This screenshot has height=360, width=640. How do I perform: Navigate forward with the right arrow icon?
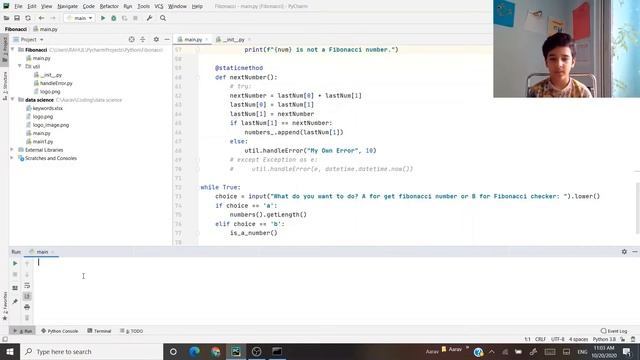(x=53, y=18)
